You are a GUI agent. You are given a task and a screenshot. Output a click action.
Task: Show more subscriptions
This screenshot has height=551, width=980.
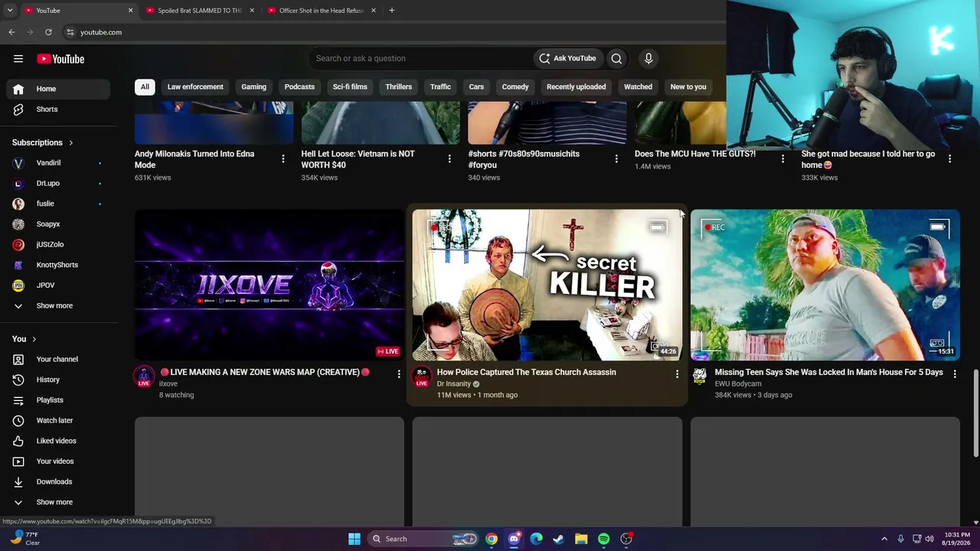pyautogui.click(x=58, y=306)
